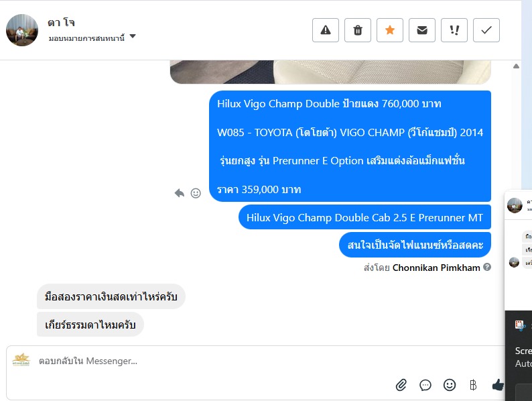Toggle the orange star follow-up marker
This screenshot has width=532, height=401.
coord(390,30)
